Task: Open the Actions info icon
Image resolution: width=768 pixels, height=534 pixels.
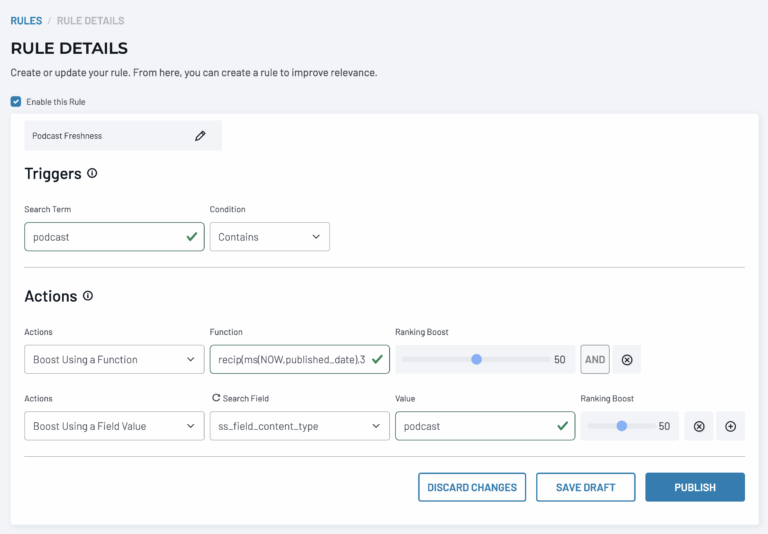Action: pyautogui.click(x=88, y=295)
